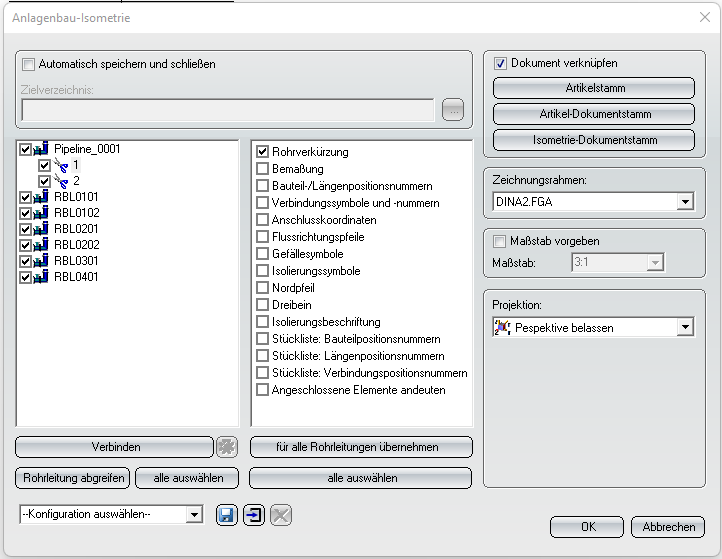The width and height of the screenshot is (722, 559).
Task: Select the RBL0301 tree entry
Action: pyautogui.click(x=76, y=261)
